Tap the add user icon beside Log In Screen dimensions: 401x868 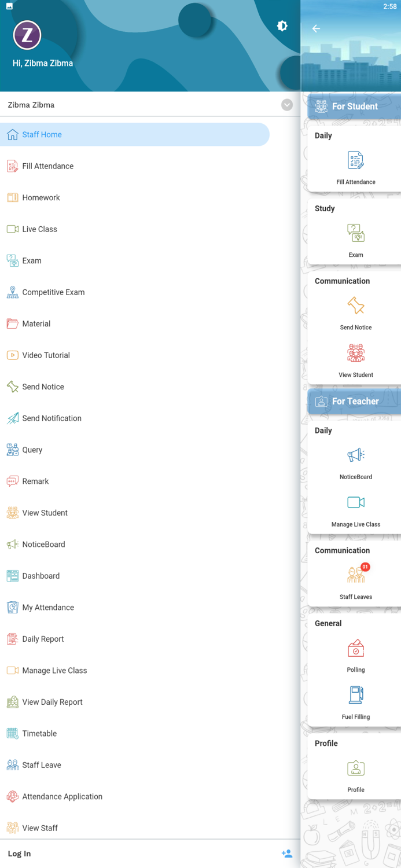coord(287,854)
